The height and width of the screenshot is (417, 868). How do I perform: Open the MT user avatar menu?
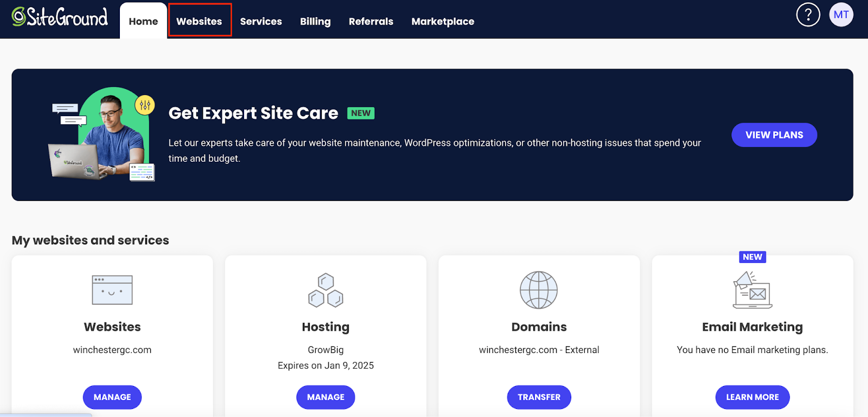click(x=841, y=15)
